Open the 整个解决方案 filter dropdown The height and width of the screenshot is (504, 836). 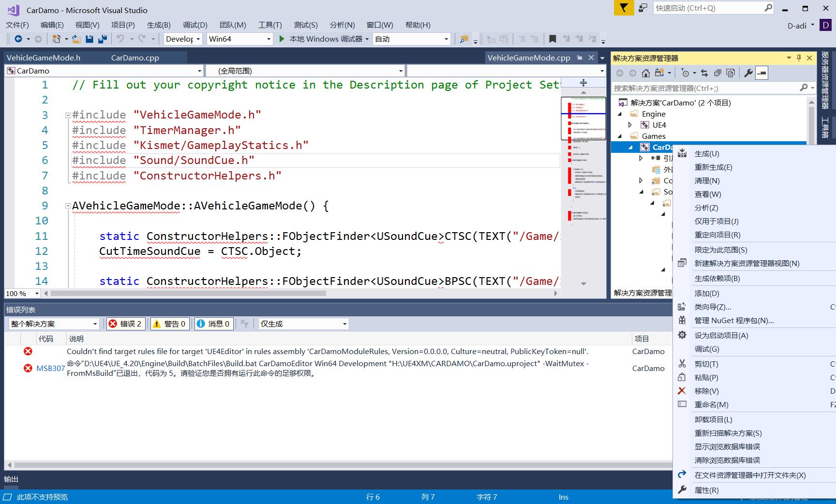click(54, 324)
